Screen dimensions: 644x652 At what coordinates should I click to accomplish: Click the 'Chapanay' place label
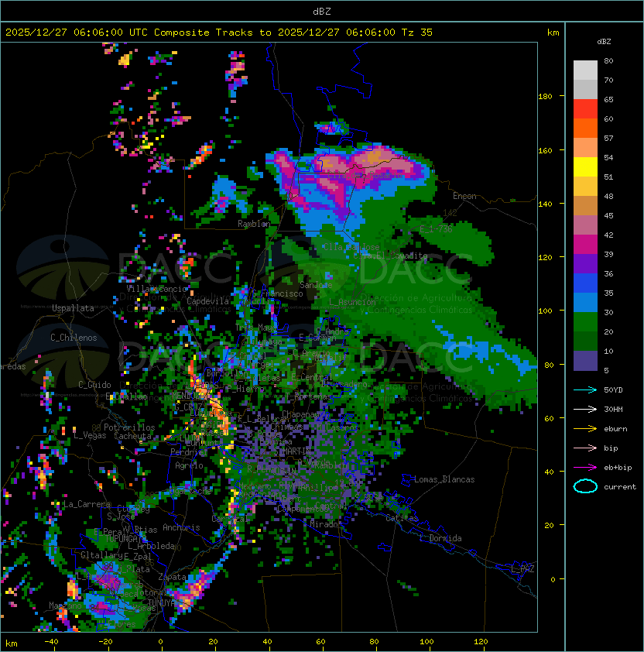click(301, 414)
